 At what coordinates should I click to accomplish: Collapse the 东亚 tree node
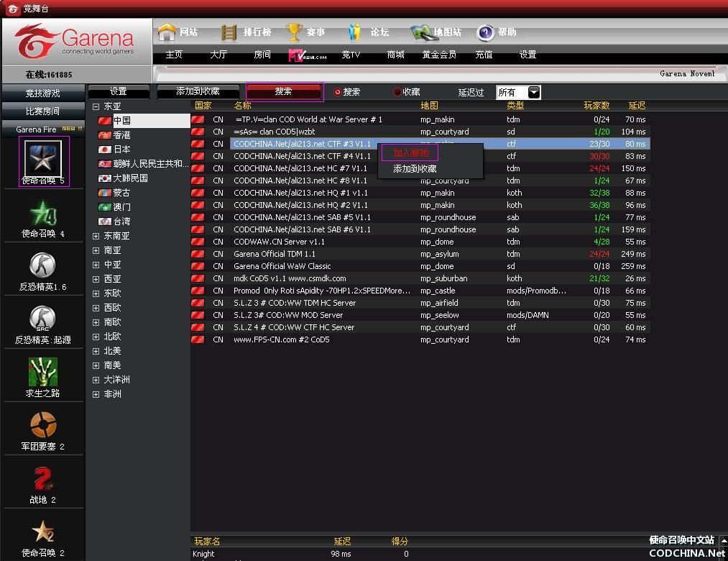(96, 106)
